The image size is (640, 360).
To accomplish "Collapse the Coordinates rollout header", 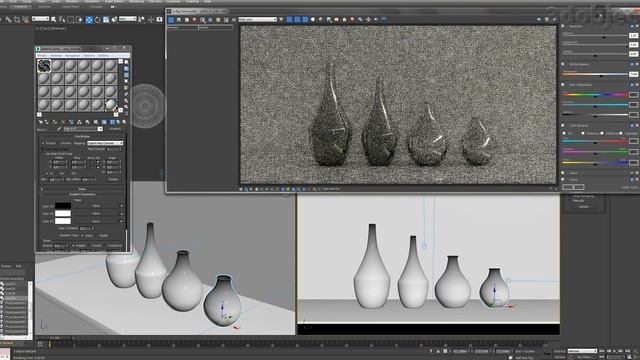I will tap(82, 136).
